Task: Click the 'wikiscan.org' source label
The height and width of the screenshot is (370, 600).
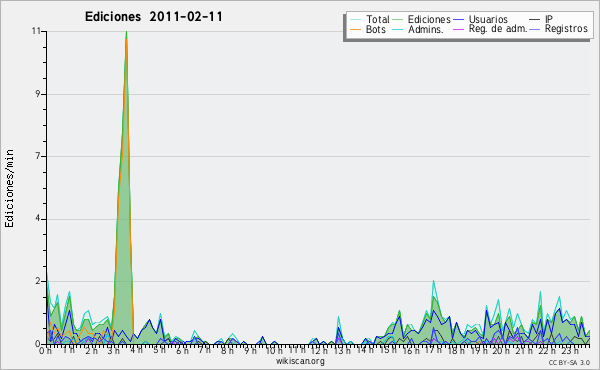Action: coord(300,361)
